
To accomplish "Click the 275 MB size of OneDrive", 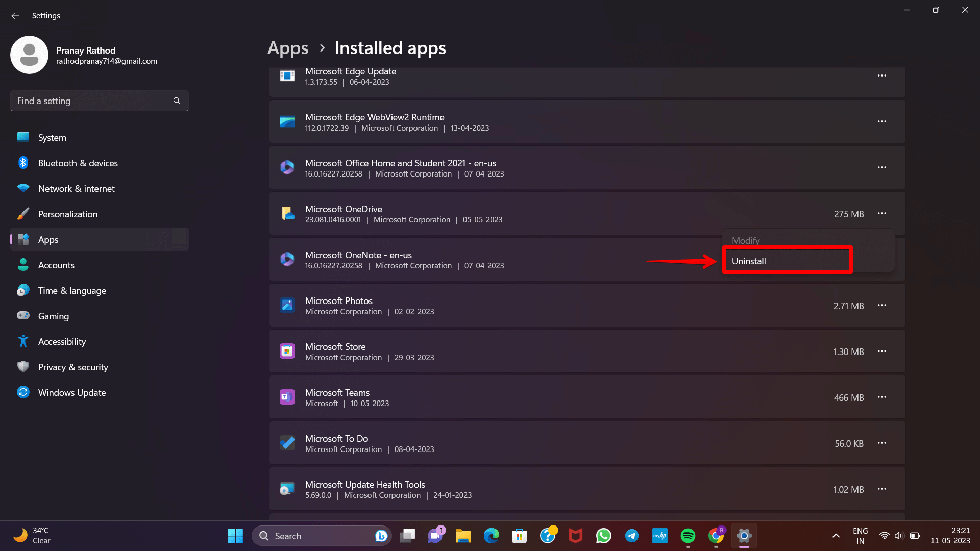I will (x=848, y=214).
